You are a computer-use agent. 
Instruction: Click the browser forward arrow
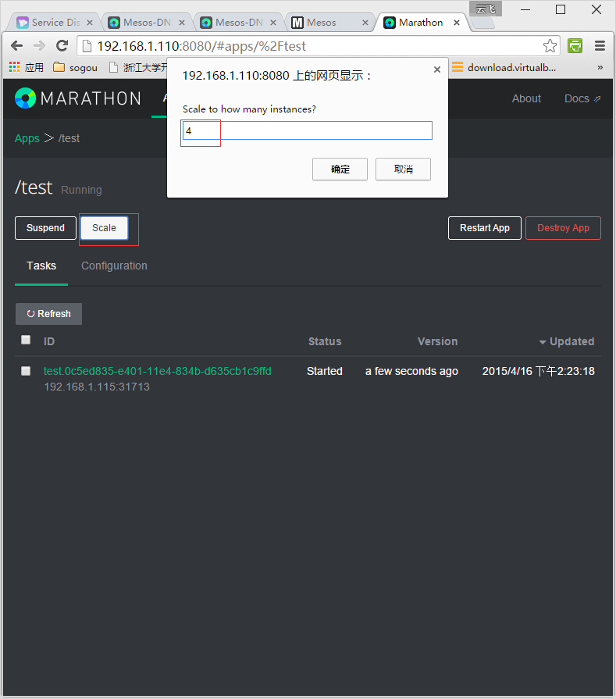pos(40,45)
